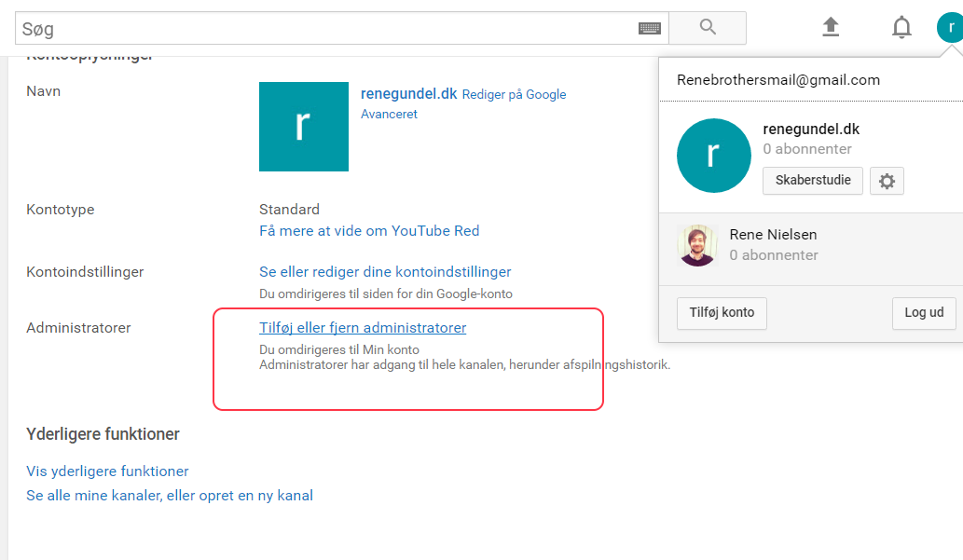This screenshot has height=560, width=963.
Task: Click the round renegundel.dk avatar in account panel
Action: pyautogui.click(x=714, y=156)
